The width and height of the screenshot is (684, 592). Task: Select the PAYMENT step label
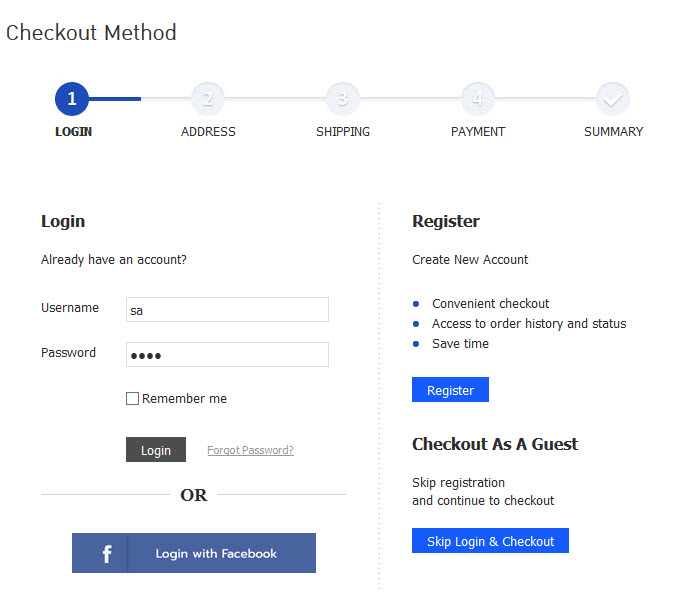478,132
